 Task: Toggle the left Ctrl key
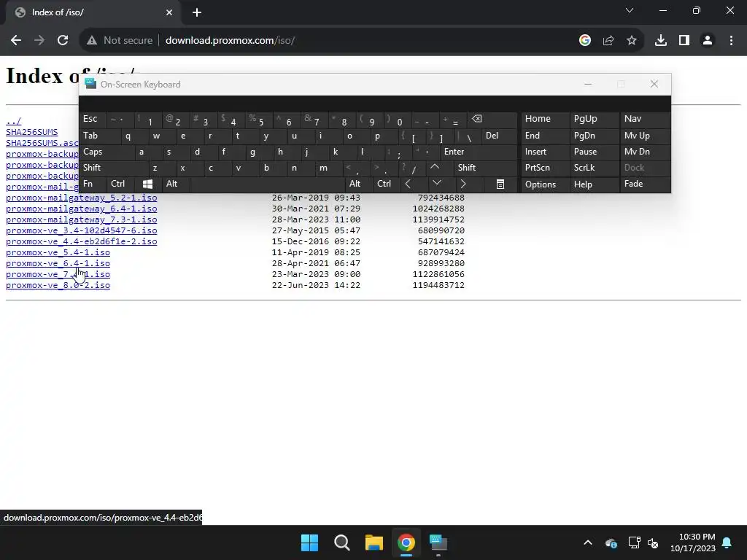120,184
